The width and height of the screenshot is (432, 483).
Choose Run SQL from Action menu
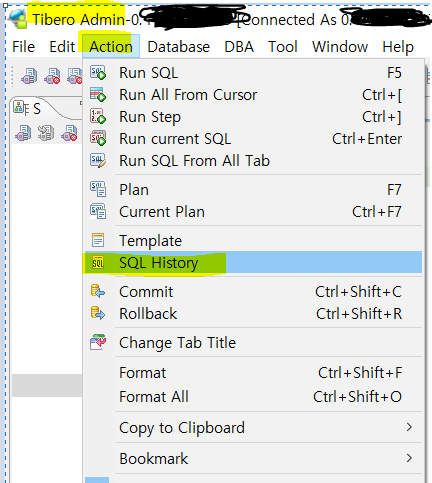(253, 73)
